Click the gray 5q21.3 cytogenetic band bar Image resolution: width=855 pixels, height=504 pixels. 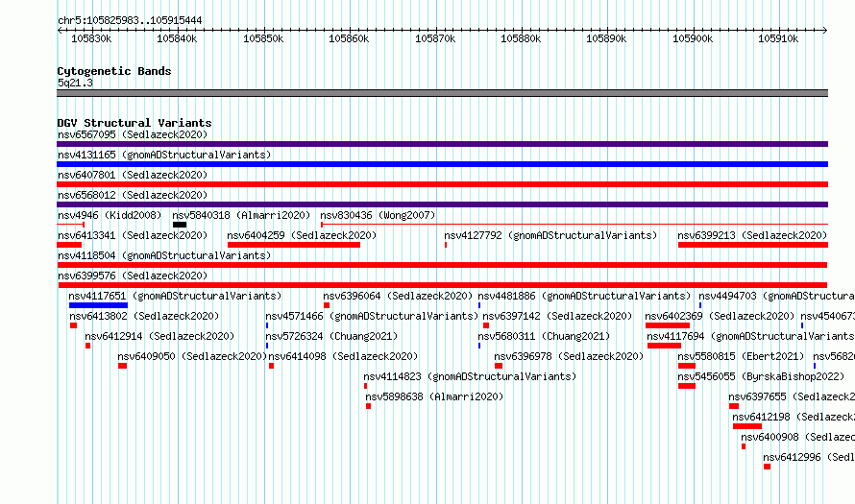click(x=442, y=93)
